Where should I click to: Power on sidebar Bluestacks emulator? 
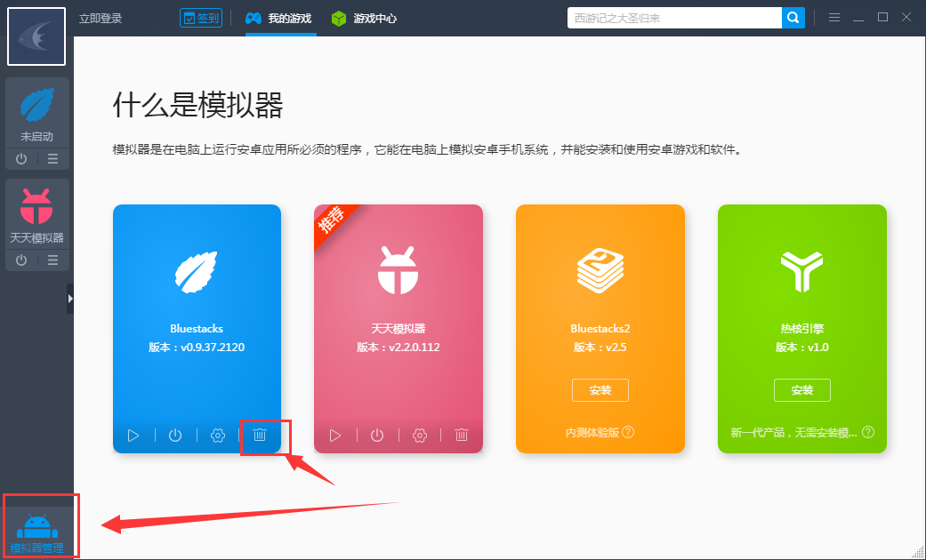coord(21,159)
